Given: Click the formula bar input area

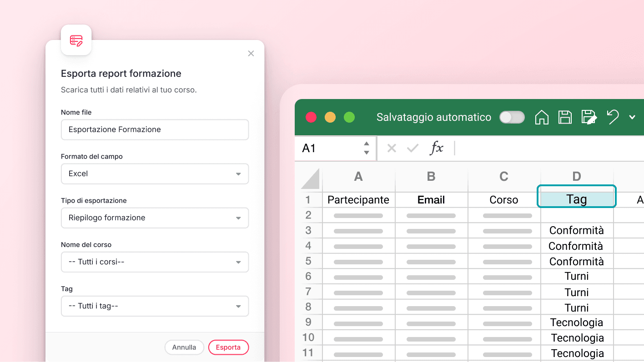Looking at the screenshot, I should [550, 149].
